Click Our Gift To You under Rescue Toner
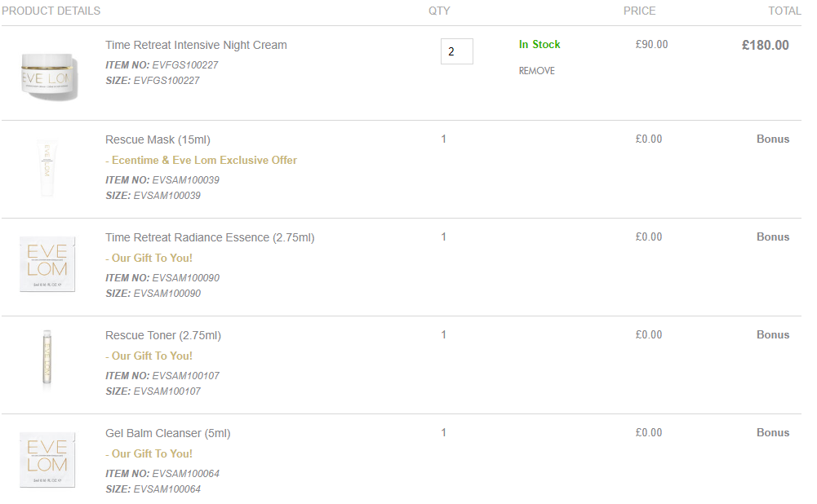This screenshot has height=504, width=817. tap(149, 356)
